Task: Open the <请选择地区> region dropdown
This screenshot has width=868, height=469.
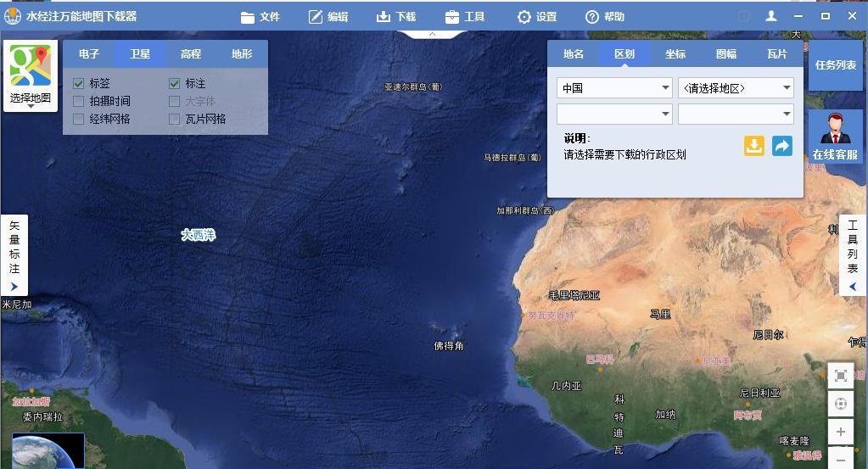Action: [x=736, y=87]
